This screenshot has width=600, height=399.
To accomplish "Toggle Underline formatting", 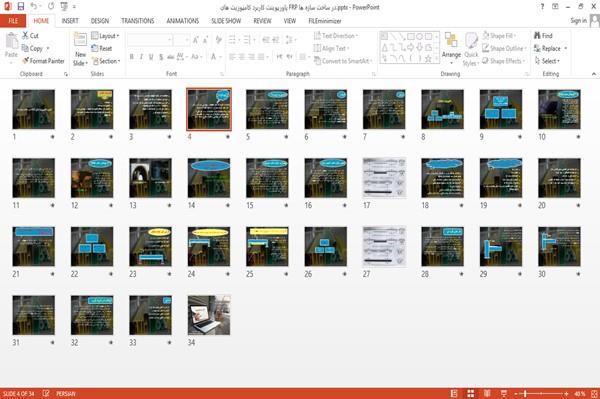I will point(151,57).
